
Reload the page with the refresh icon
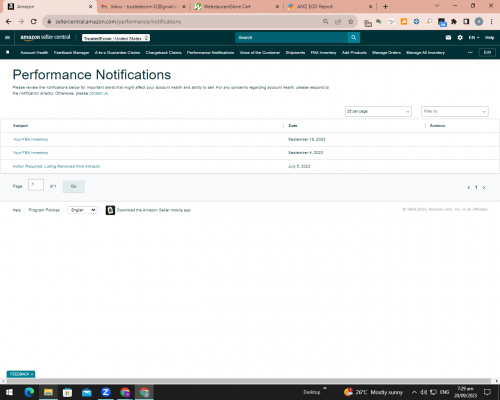[33, 22]
